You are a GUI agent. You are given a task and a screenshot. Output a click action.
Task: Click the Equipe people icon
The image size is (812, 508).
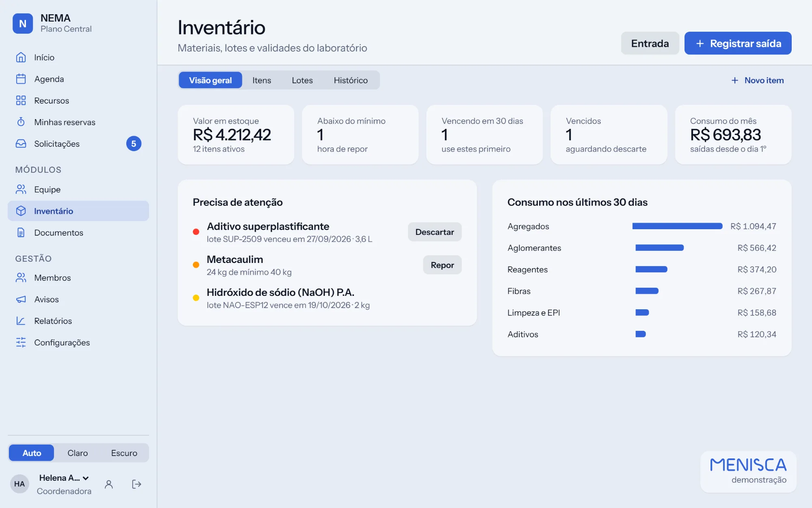pos(21,189)
